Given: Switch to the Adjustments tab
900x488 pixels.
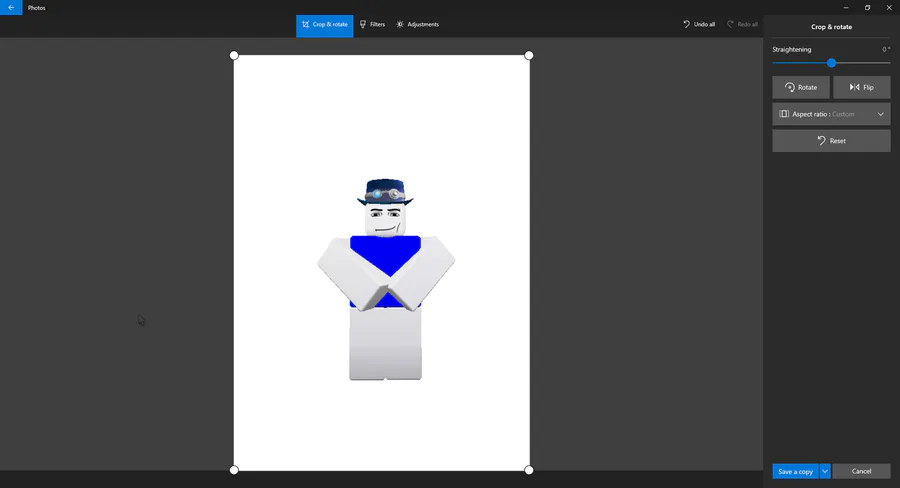Looking at the screenshot, I should [417, 25].
